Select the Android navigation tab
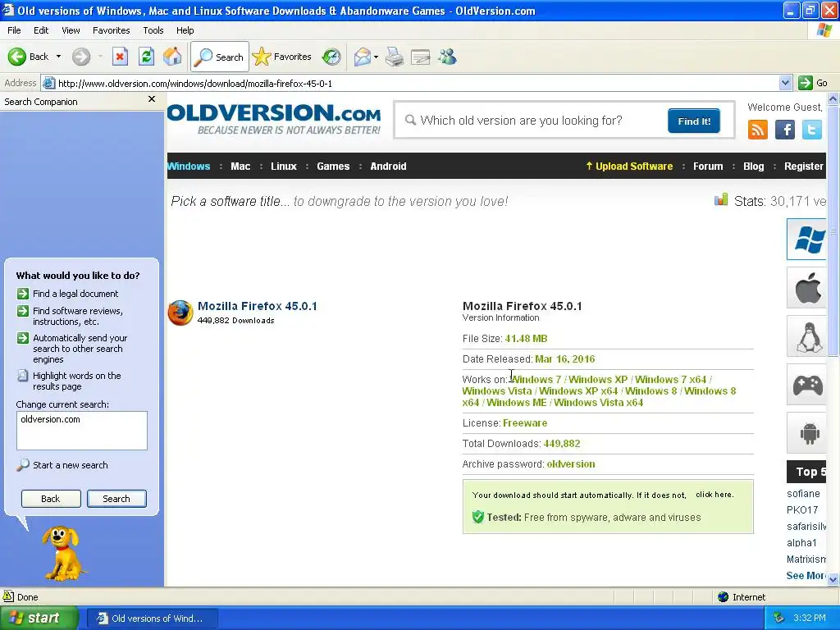This screenshot has width=840, height=630. click(x=388, y=166)
